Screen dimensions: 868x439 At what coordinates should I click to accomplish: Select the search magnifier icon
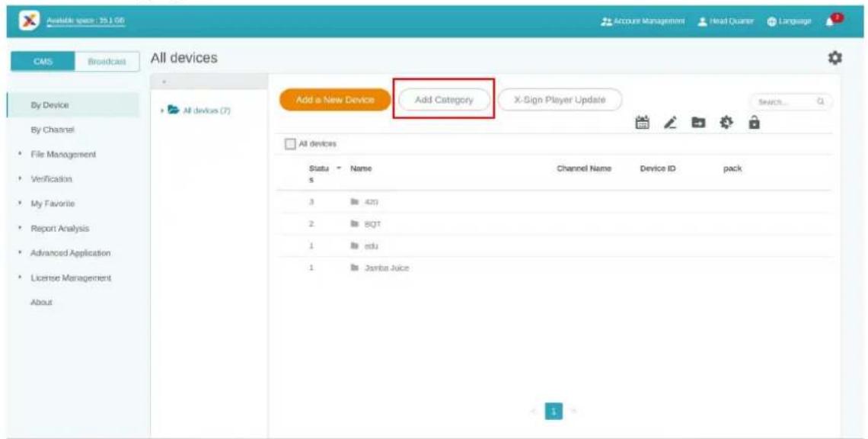821,102
